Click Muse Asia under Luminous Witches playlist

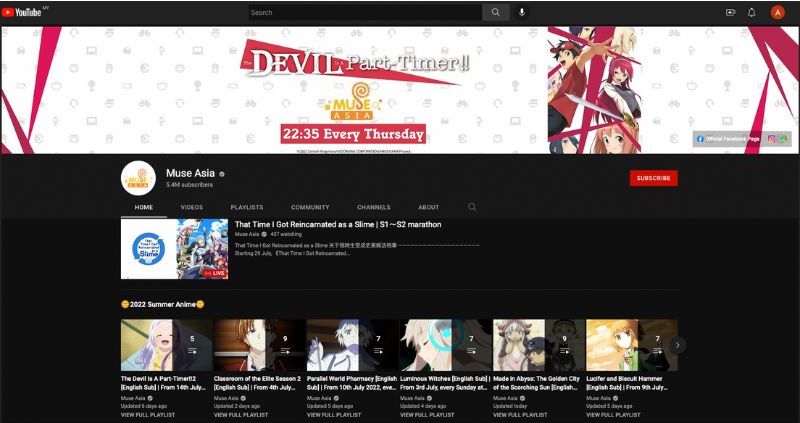pos(412,398)
